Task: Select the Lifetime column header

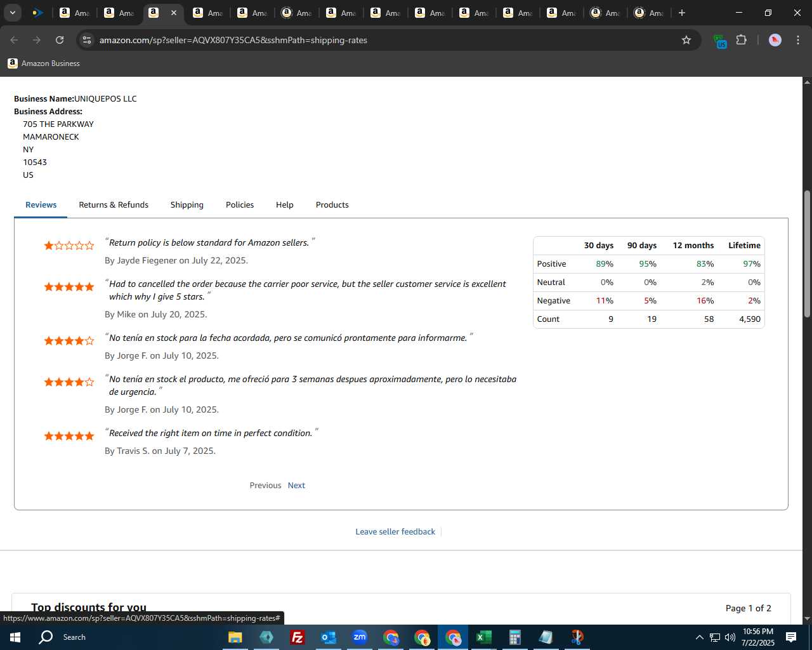Action: 744,246
